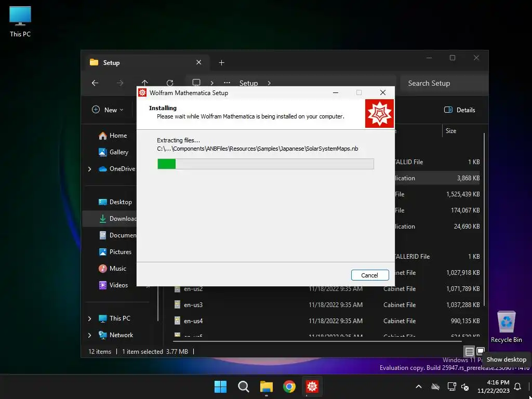
Task: Toggle the Details pane
Action: coord(459,110)
